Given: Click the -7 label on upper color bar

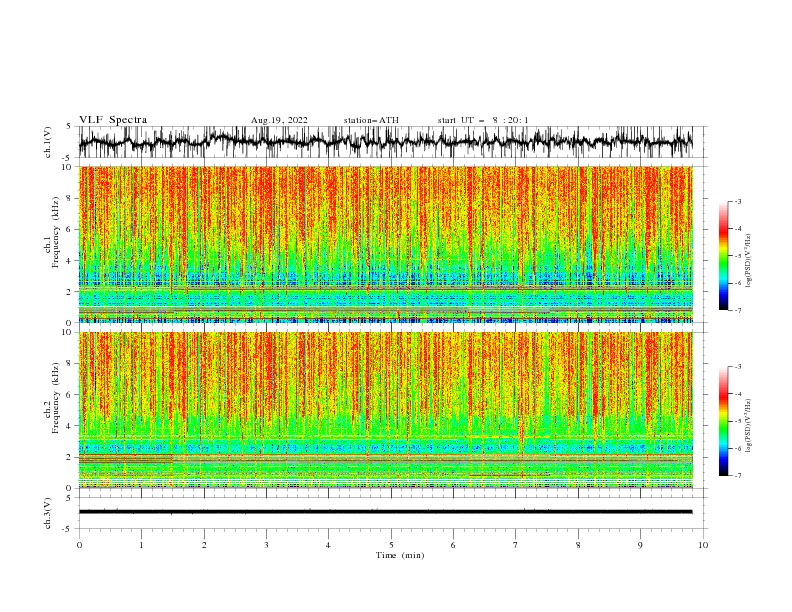Looking at the screenshot, I should click(x=737, y=310).
